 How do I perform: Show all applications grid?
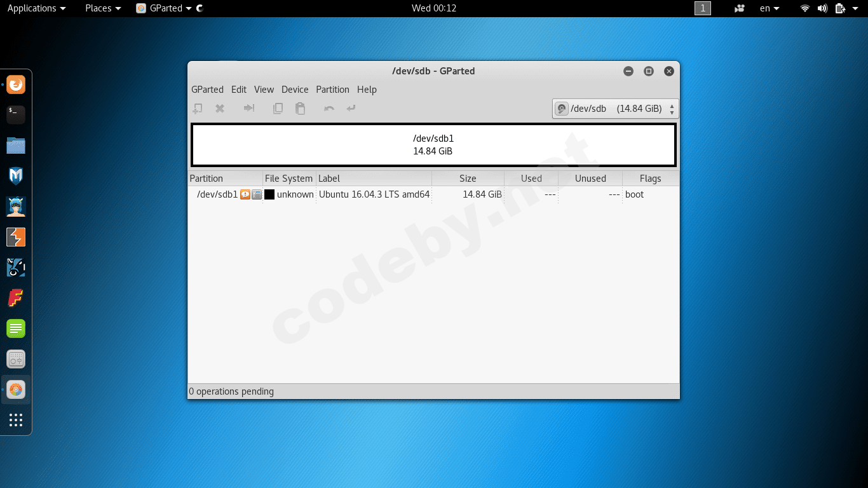[16, 420]
